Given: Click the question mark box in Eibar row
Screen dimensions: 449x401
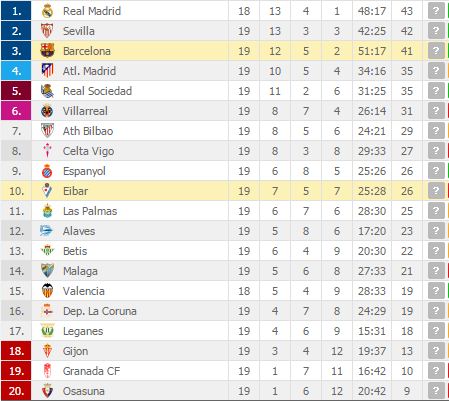Looking at the screenshot, I should pyautogui.click(x=436, y=191).
